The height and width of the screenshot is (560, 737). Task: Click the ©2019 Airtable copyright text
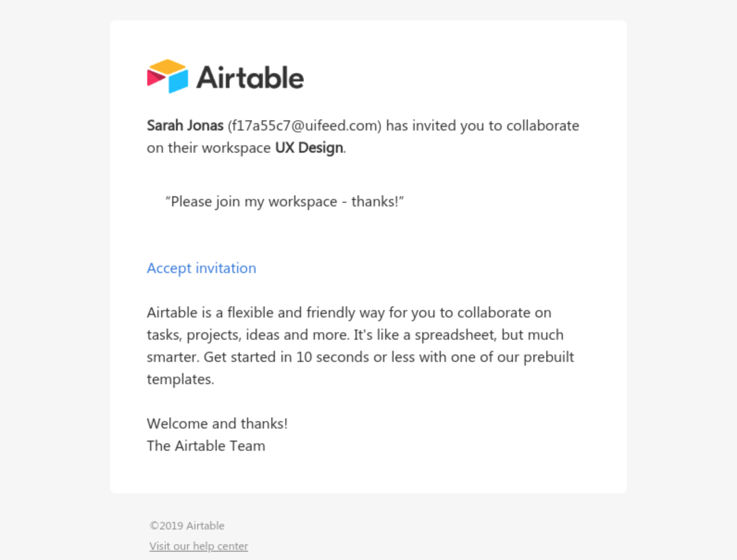point(187,526)
